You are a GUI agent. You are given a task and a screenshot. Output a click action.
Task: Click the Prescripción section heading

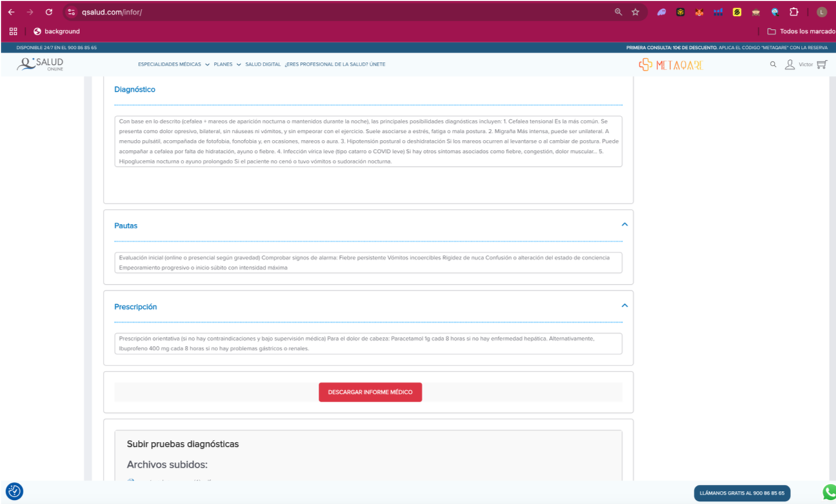(135, 307)
